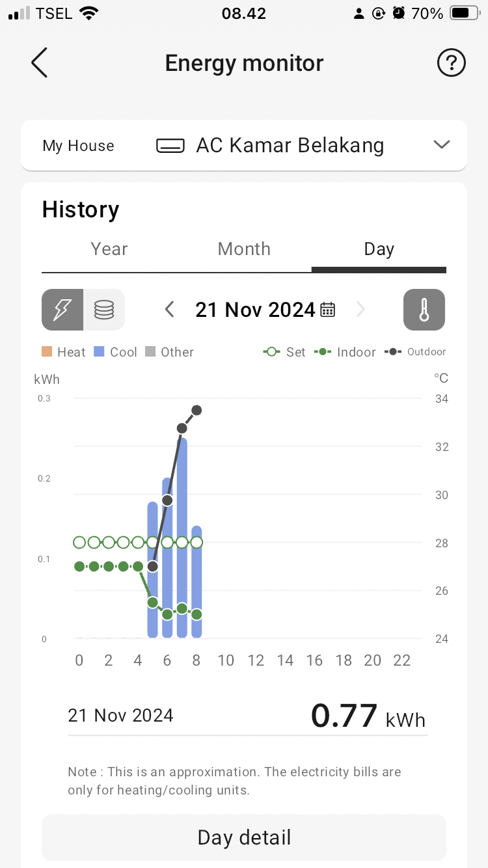Tap the air conditioner unit icon

[x=170, y=146]
